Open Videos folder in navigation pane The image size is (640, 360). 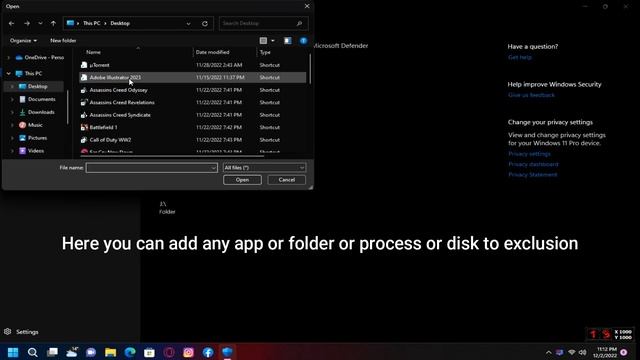coord(36,151)
